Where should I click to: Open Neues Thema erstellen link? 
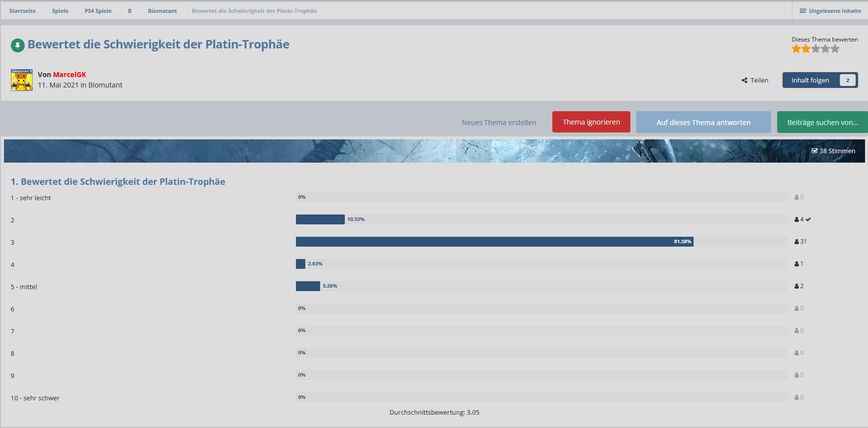point(498,123)
